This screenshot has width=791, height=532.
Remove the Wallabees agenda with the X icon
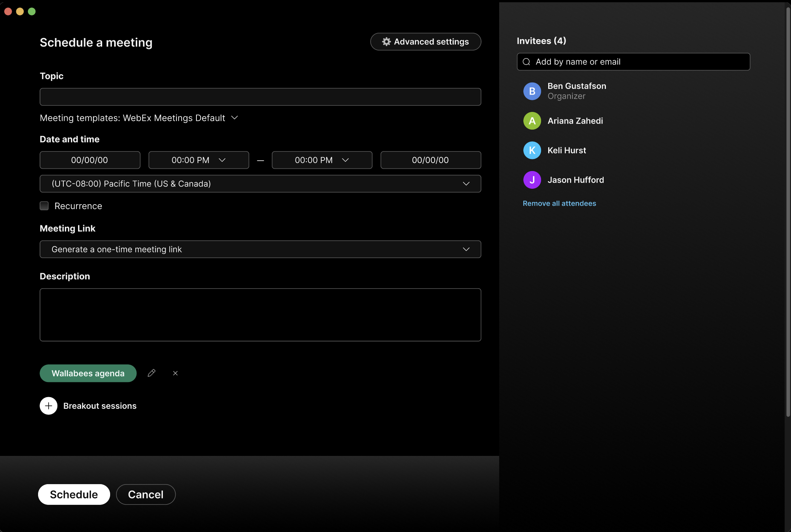click(175, 373)
